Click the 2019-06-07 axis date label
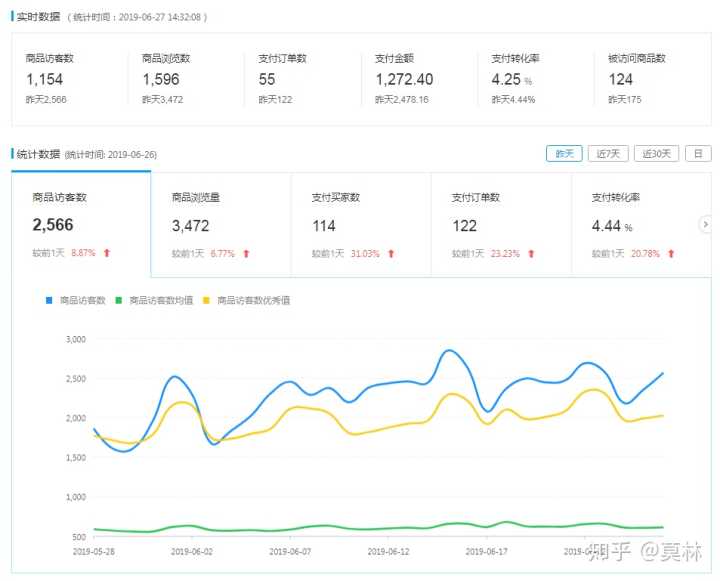The height and width of the screenshot is (581, 720). 290,550
